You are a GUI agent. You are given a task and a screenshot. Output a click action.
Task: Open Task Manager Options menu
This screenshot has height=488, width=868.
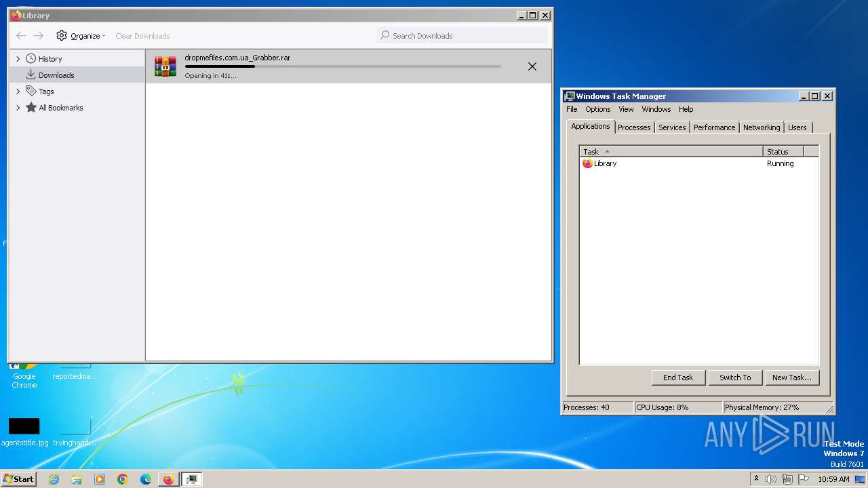click(598, 109)
